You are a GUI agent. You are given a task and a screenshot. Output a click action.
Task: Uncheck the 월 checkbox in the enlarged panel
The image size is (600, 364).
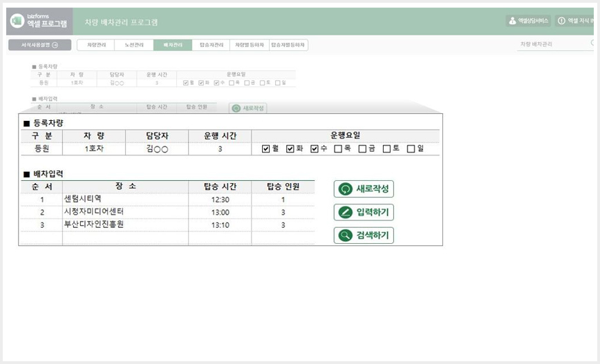click(266, 149)
